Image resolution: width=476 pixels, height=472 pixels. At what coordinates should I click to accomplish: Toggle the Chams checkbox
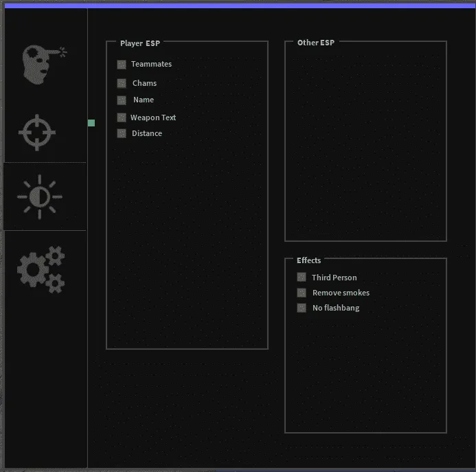[x=122, y=83]
